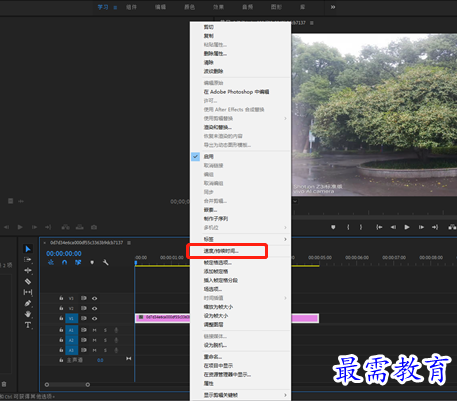Solo audio track A2
Screen dimensions: 457x401
tap(105, 340)
